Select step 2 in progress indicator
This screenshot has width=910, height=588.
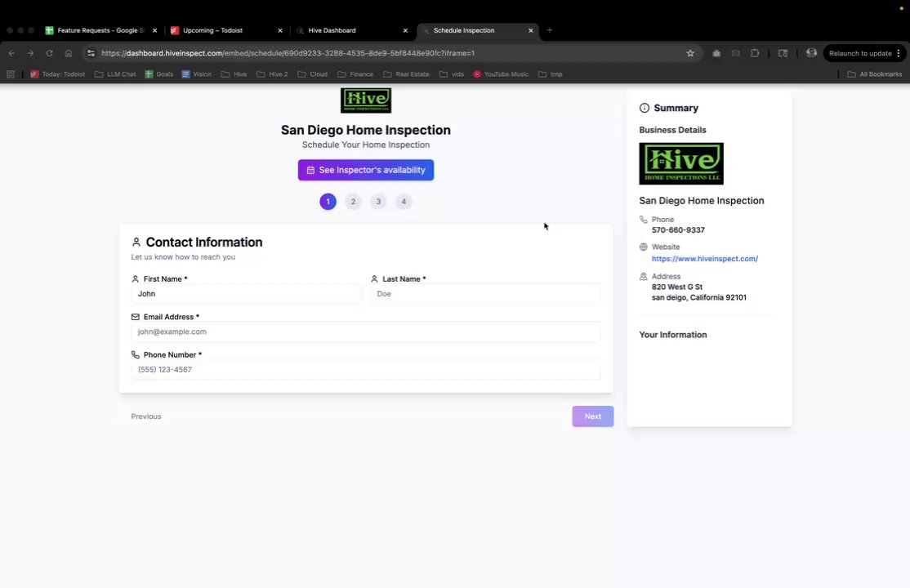[353, 202]
